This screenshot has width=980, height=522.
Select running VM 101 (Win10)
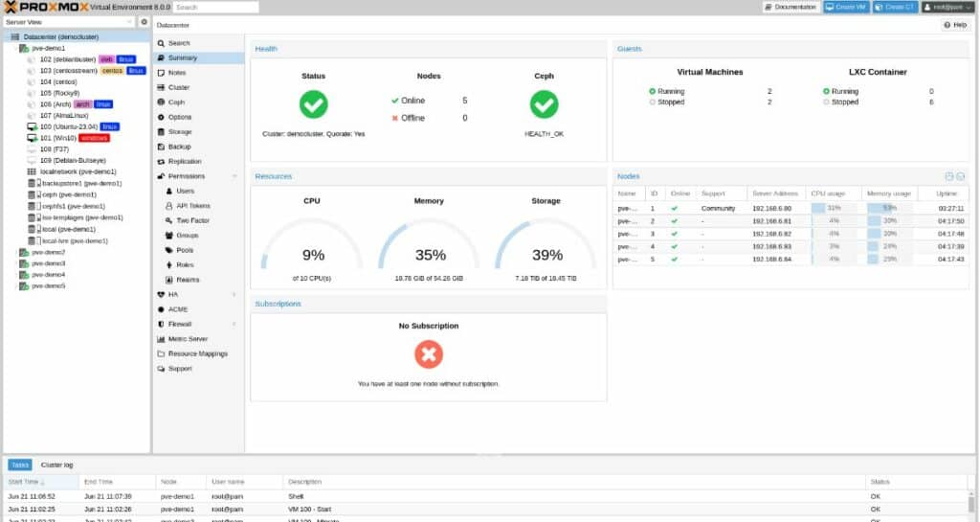click(57, 138)
